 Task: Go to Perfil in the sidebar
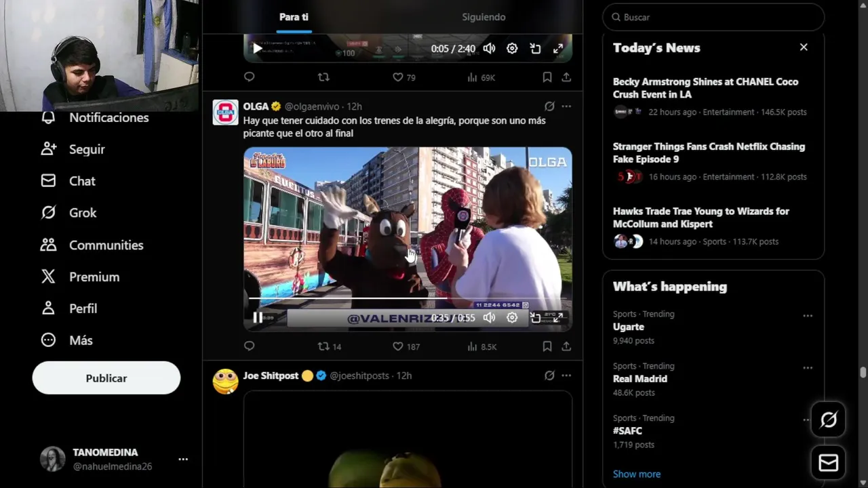(x=69, y=308)
